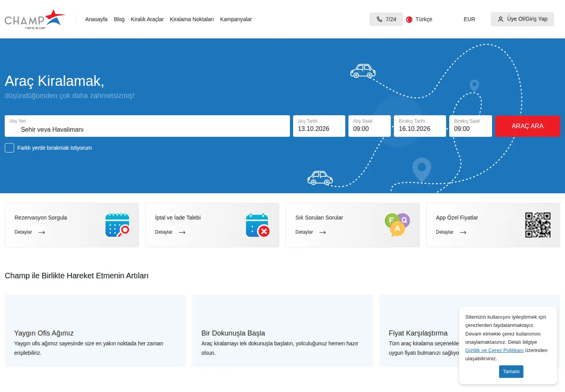The image size is (565, 392).
Task: Click the phone icon on 7/24 button
Action: pyautogui.click(x=379, y=19)
